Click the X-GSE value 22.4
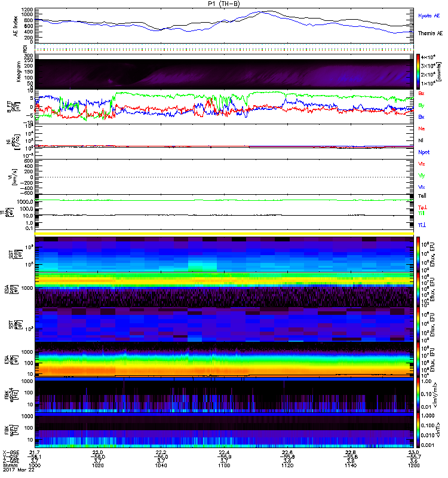448x478 pixels. [224, 452]
